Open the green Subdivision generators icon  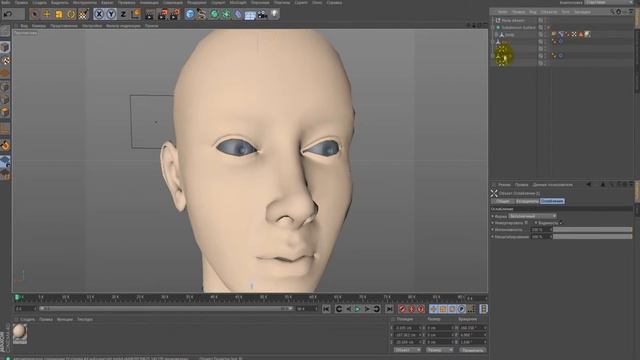(x=214, y=15)
